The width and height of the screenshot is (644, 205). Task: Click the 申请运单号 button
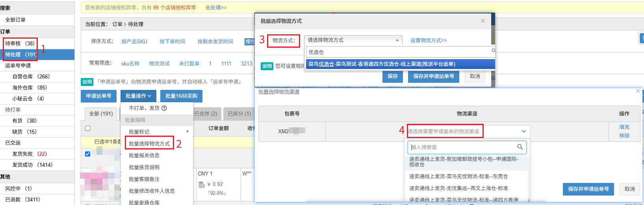click(x=98, y=96)
